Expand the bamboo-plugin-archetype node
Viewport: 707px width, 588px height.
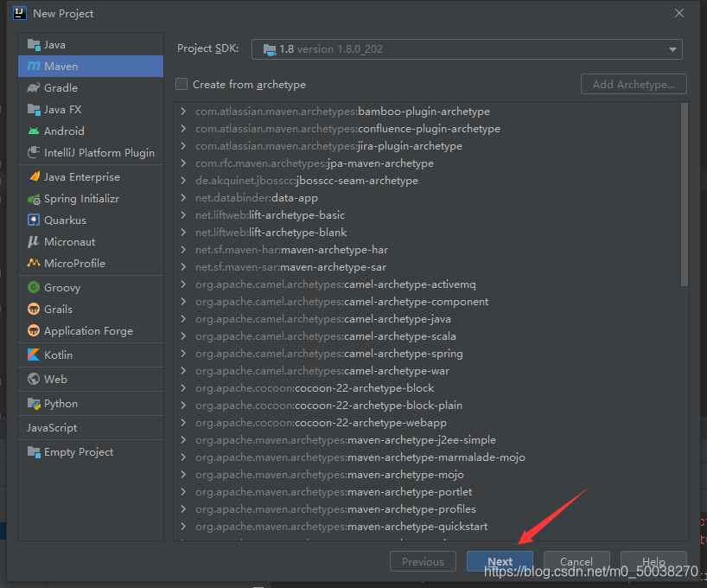click(x=183, y=112)
